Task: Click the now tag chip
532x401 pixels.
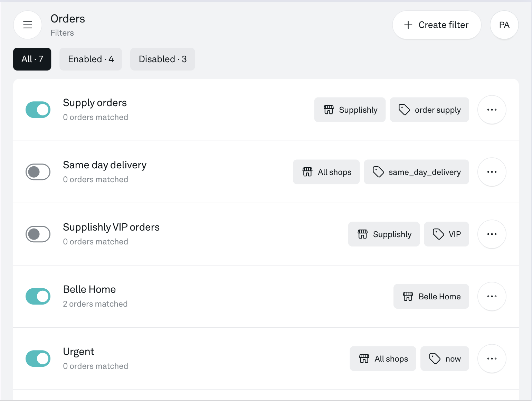Action: point(445,358)
